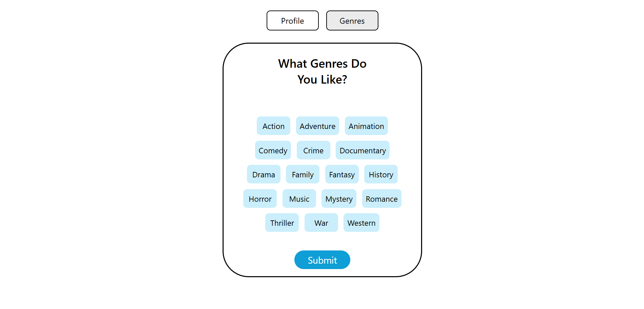Select the Family genre chip

(x=303, y=174)
